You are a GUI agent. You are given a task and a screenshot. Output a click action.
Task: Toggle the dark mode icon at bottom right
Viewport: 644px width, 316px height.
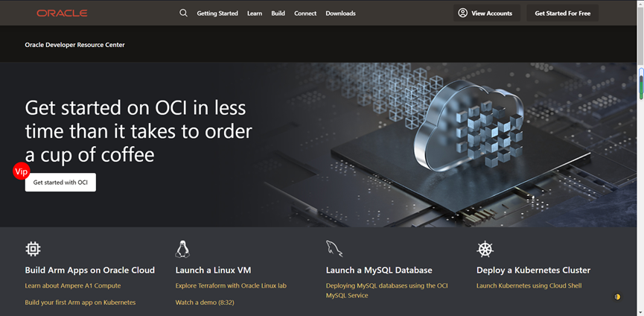tap(617, 297)
